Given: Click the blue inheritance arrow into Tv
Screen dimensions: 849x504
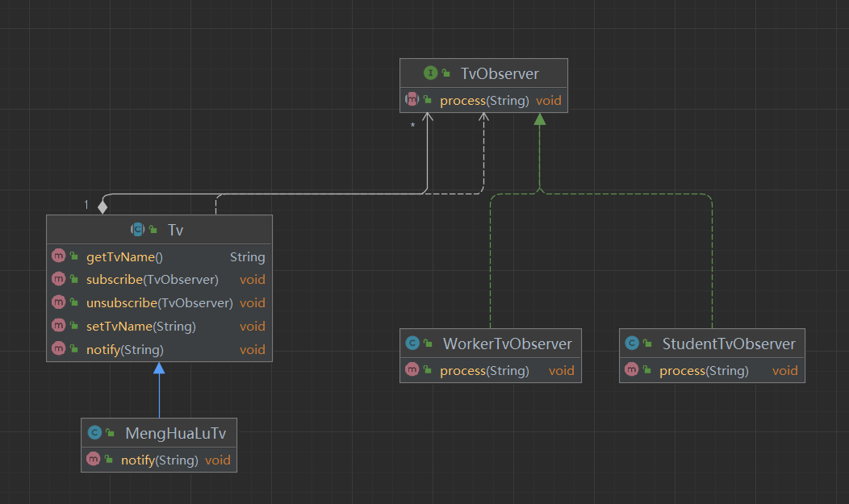Looking at the screenshot, I should [159, 369].
